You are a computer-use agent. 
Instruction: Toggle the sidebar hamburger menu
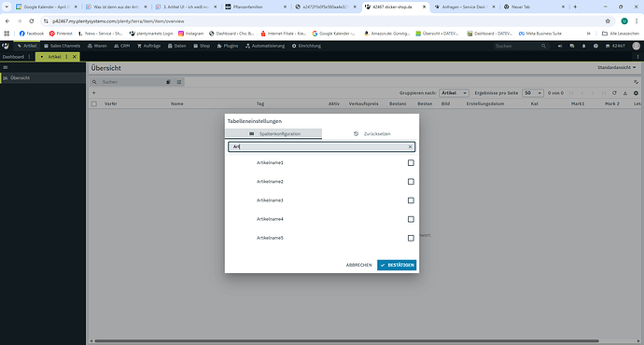pos(6,68)
